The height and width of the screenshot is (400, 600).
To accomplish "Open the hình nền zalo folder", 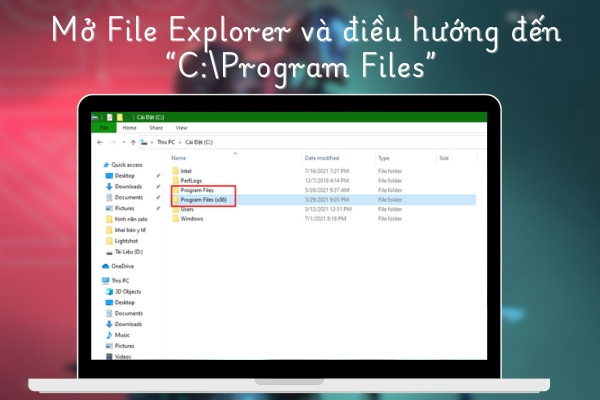I will (x=126, y=219).
